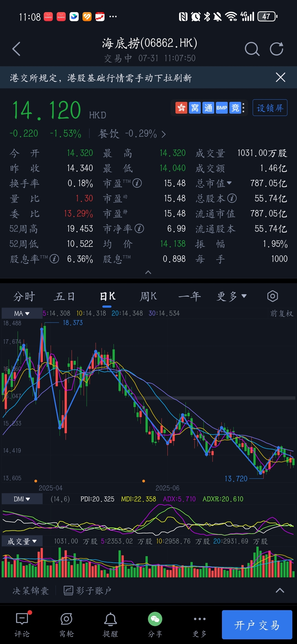Tap the status bar battery indicator
This screenshot has width=297, height=644.
tap(267, 17)
